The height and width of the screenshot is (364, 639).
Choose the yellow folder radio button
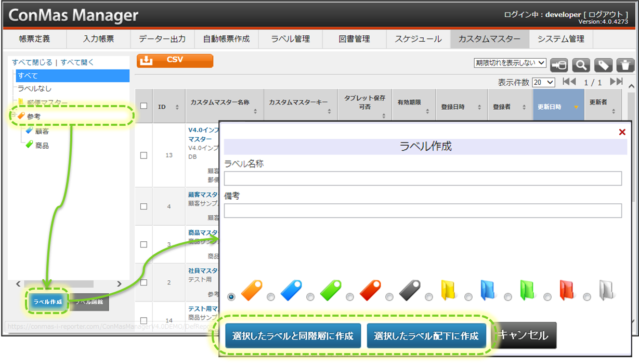tap(429, 297)
